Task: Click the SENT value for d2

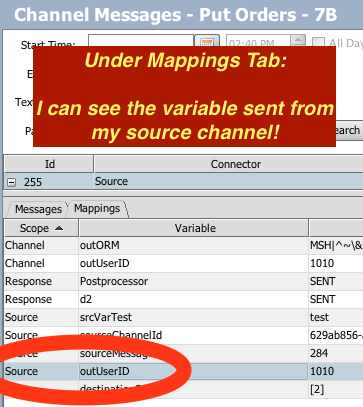Action: [336, 299]
